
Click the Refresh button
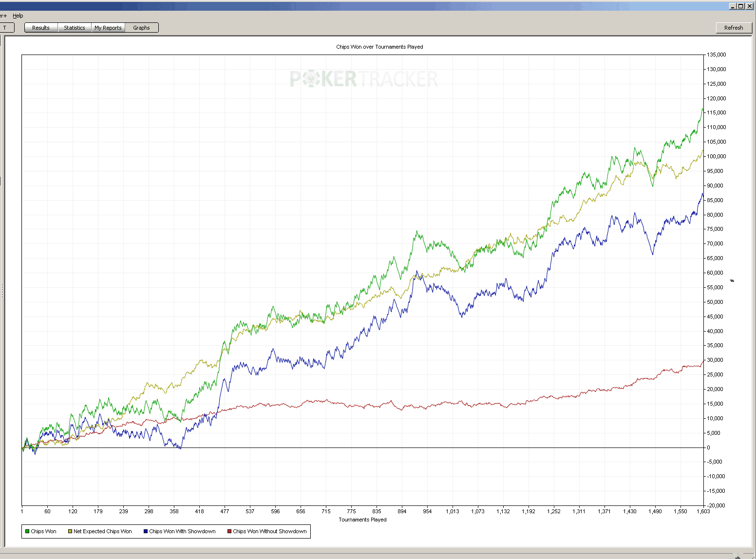click(734, 28)
